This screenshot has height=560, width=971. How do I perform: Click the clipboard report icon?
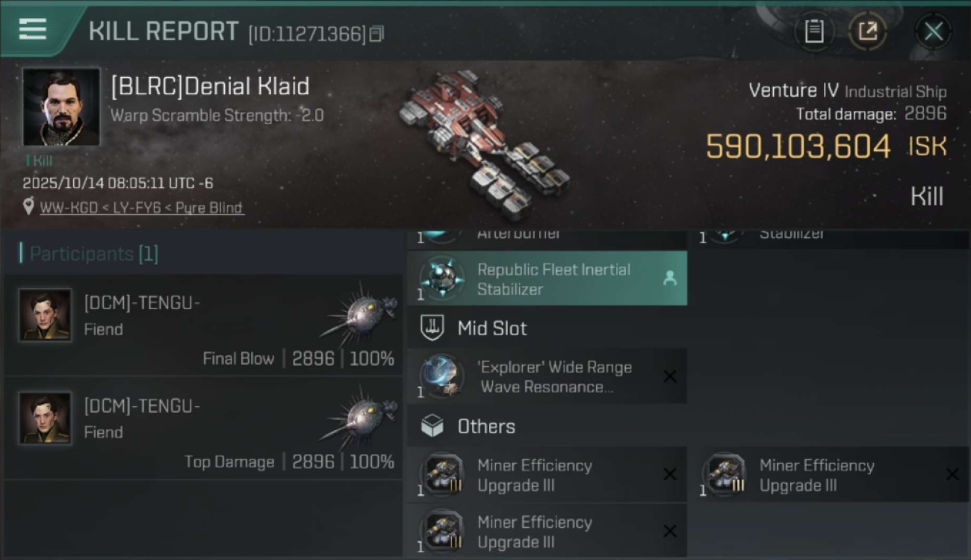[x=813, y=31]
